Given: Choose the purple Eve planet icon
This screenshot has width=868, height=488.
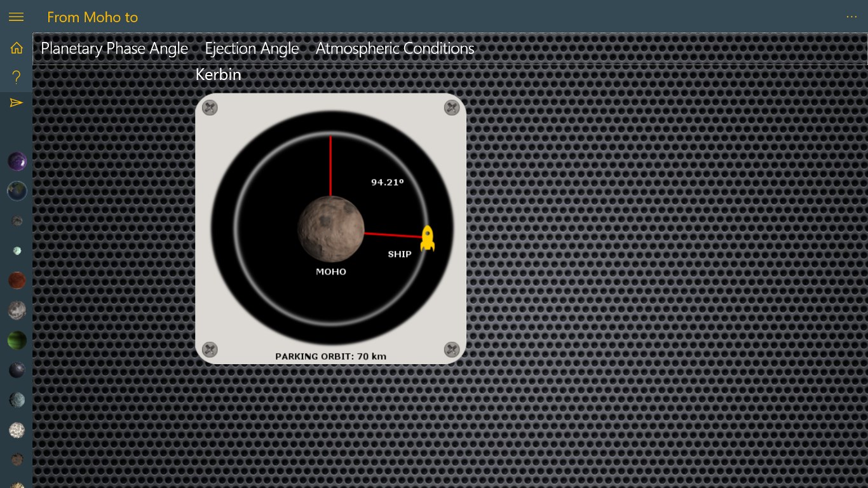Looking at the screenshot, I should pyautogui.click(x=17, y=161).
